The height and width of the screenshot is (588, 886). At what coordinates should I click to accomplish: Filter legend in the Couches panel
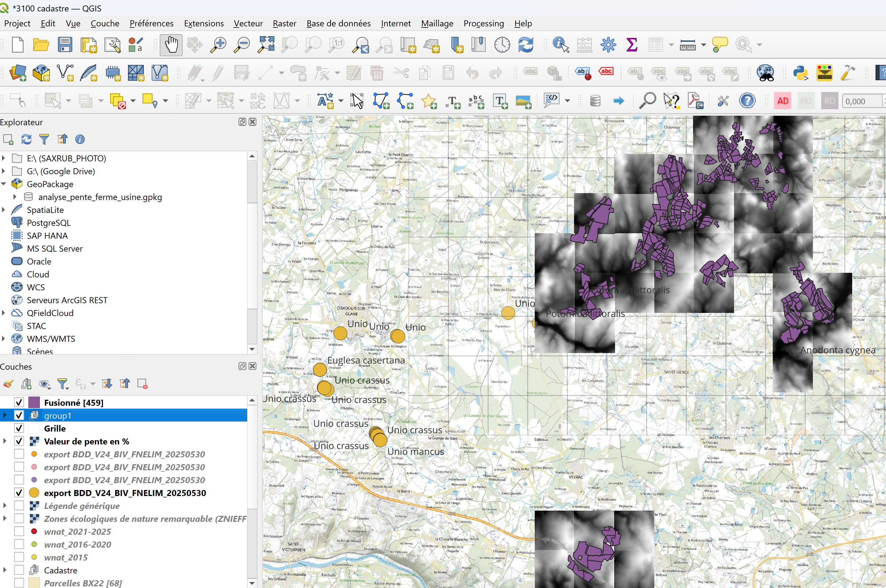63,384
